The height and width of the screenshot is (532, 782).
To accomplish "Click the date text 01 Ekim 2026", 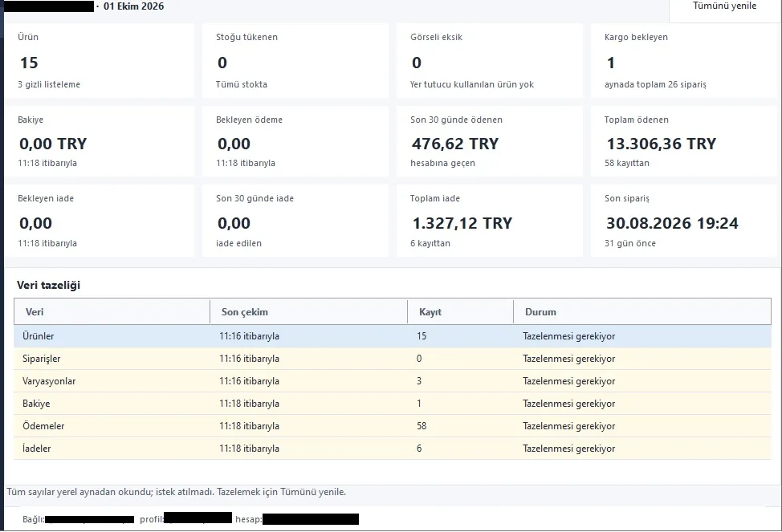I will pos(133,6).
